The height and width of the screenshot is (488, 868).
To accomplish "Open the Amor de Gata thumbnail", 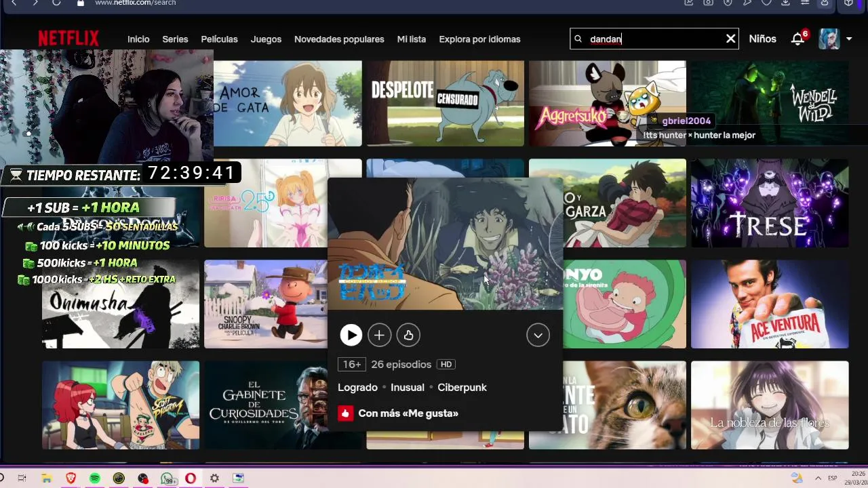I will (x=288, y=103).
